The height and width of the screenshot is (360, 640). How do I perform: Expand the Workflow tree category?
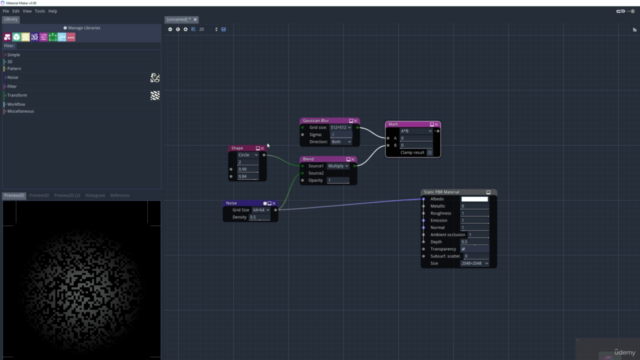(5, 104)
